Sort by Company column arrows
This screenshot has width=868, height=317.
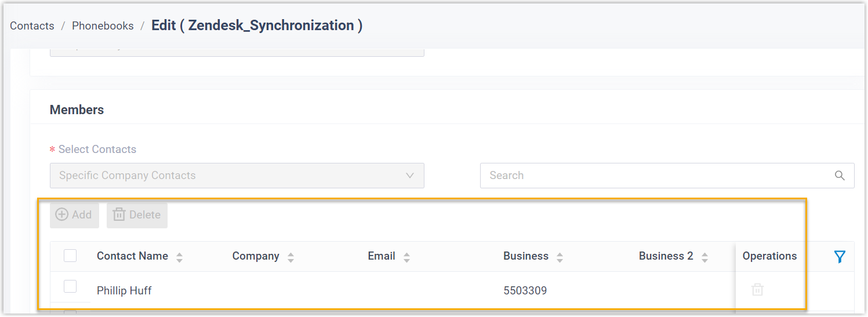[290, 257]
